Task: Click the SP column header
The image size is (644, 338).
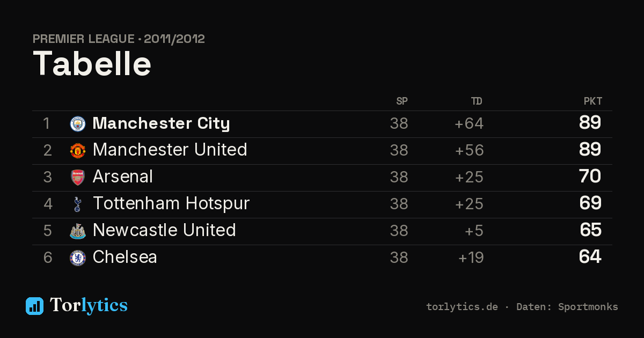Action: click(x=402, y=101)
